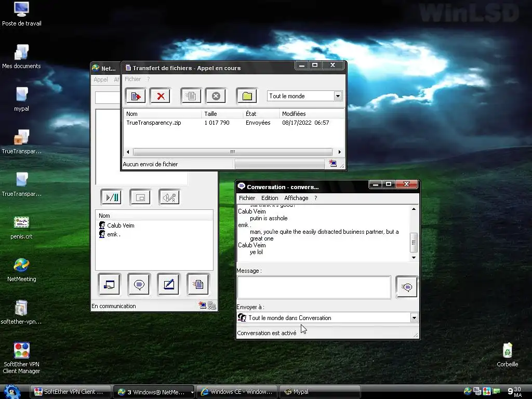Select Calub Veim in NetMeeting participant list

(117, 225)
